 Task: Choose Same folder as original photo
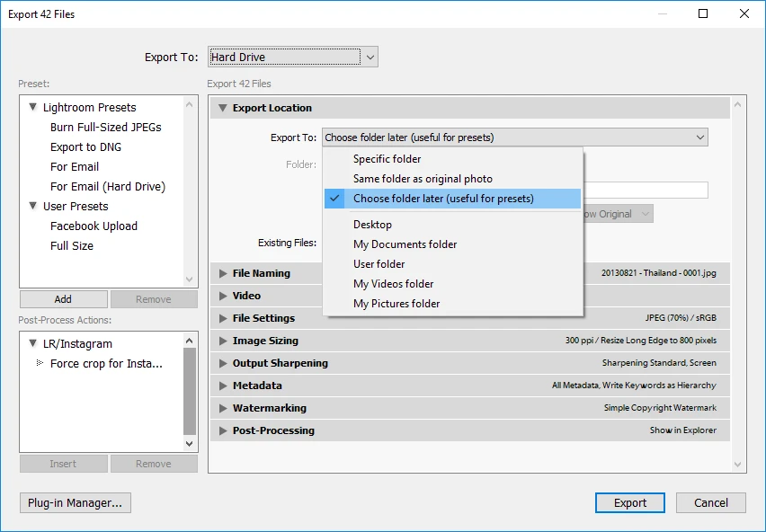click(x=452, y=179)
